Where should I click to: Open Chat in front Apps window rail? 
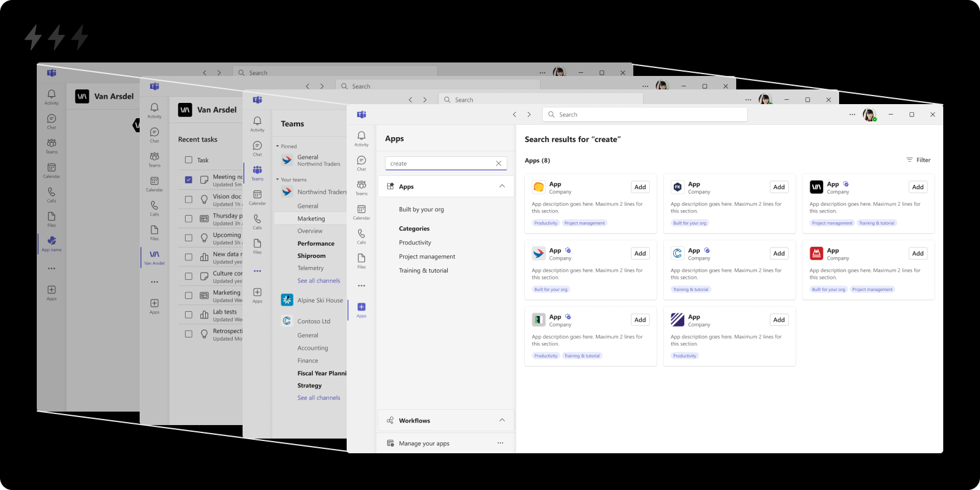(361, 163)
